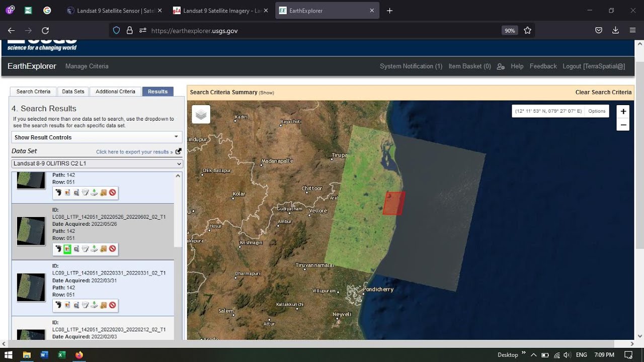The height and width of the screenshot is (362, 644).
Task: Show footprint for the 2022/03/31 scene
Action: tap(58, 305)
